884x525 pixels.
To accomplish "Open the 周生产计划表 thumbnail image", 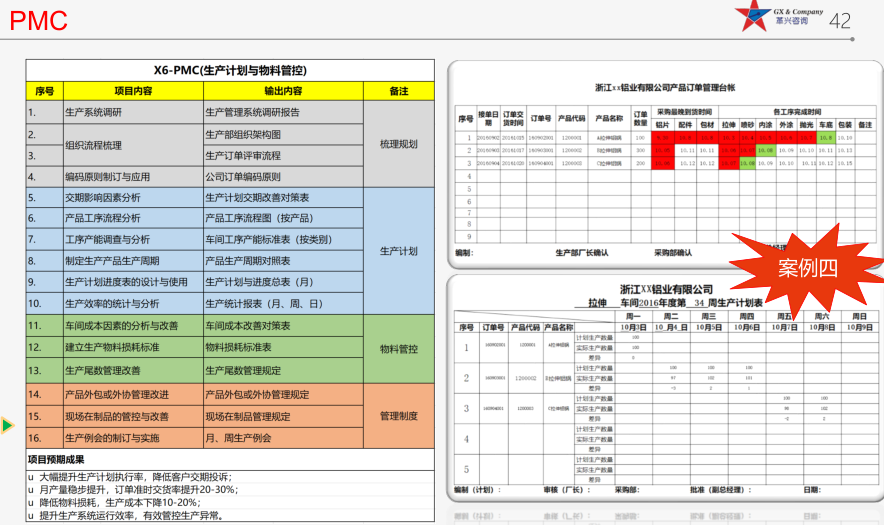I will click(x=665, y=388).
